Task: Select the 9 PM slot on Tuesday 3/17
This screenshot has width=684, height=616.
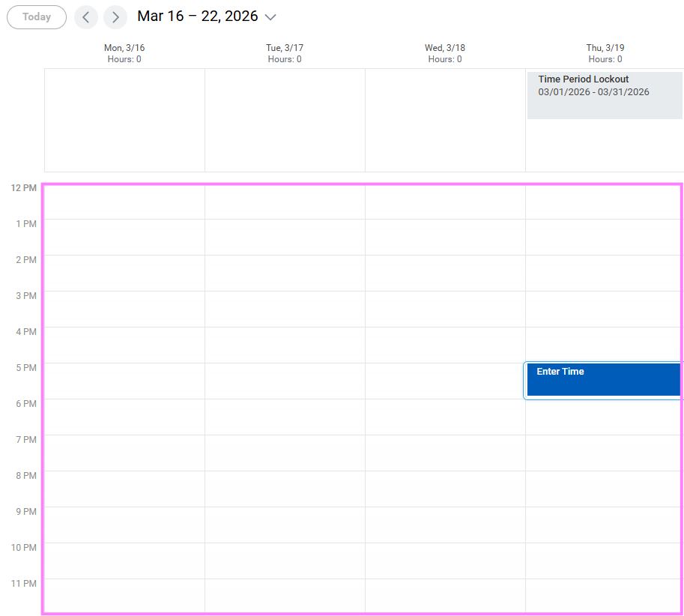Action: click(285, 525)
